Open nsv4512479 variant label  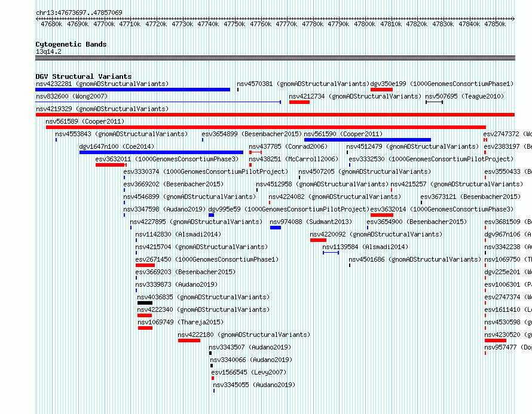pos(412,146)
